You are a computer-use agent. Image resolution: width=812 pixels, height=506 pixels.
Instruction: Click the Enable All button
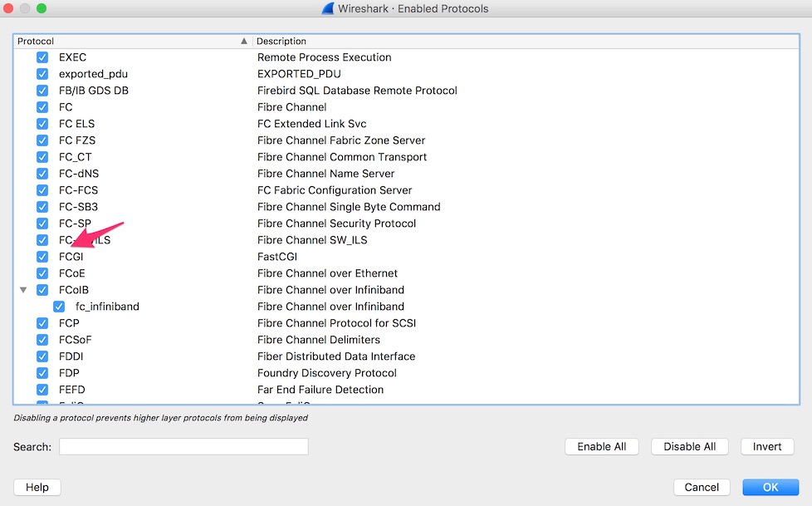coord(602,446)
